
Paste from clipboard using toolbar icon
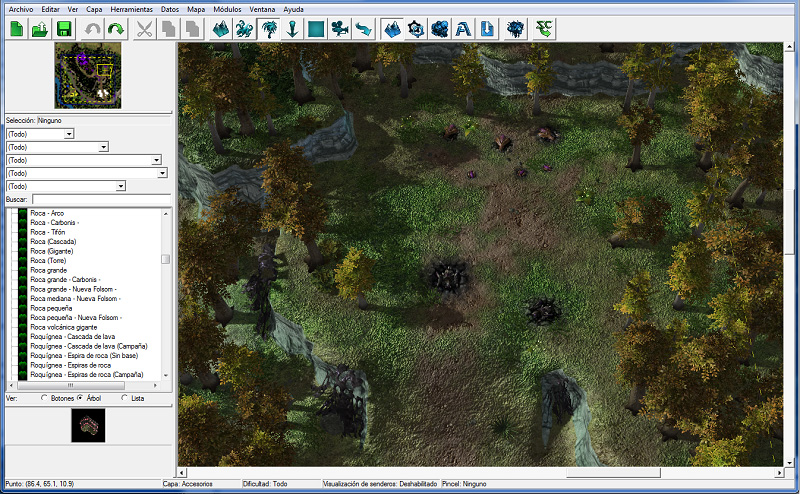(192, 29)
